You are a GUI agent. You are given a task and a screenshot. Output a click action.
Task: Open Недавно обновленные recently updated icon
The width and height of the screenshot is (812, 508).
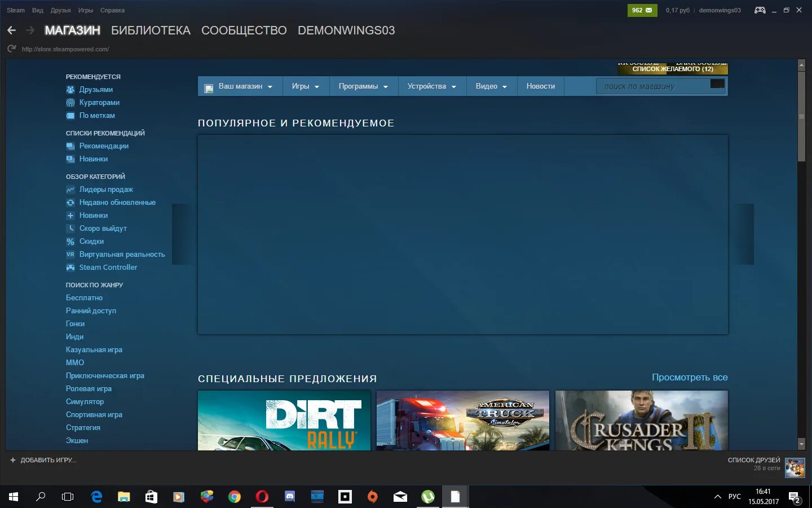pyautogui.click(x=70, y=203)
